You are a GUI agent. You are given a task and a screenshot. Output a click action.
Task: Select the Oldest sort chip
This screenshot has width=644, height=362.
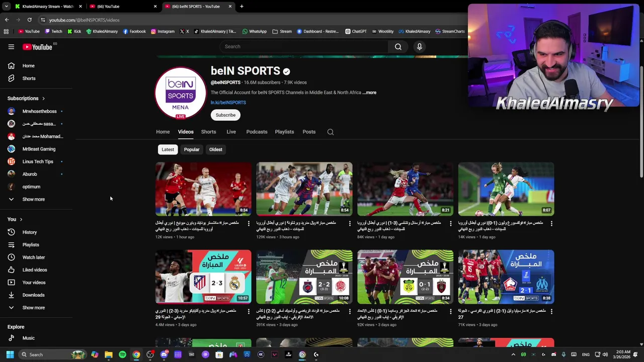215,149
